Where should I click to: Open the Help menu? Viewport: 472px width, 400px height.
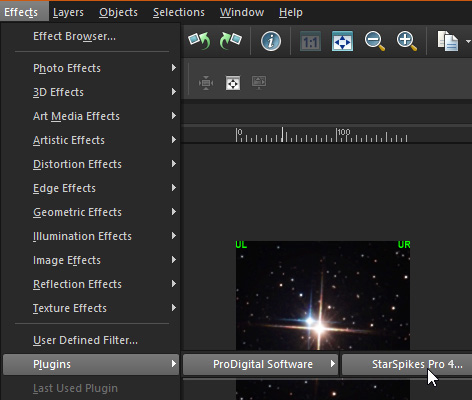(x=291, y=12)
